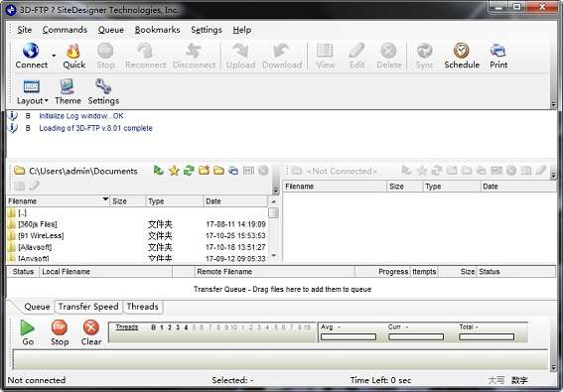Viewport: 563px width, 392px height.
Task: Toggle Filename column sort arrow
Action: pyautogui.click(x=105, y=199)
